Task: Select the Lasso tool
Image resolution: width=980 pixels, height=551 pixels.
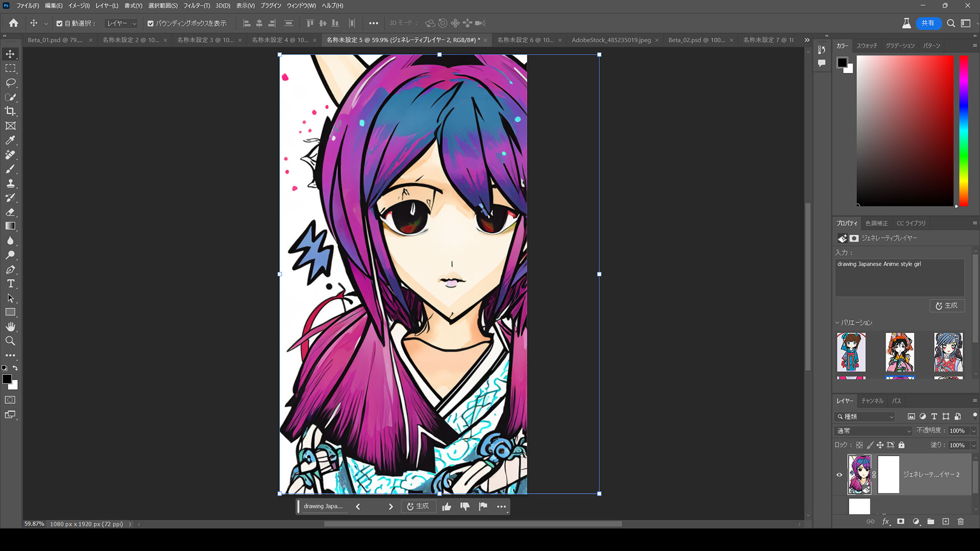Action: pyautogui.click(x=10, y=83)
